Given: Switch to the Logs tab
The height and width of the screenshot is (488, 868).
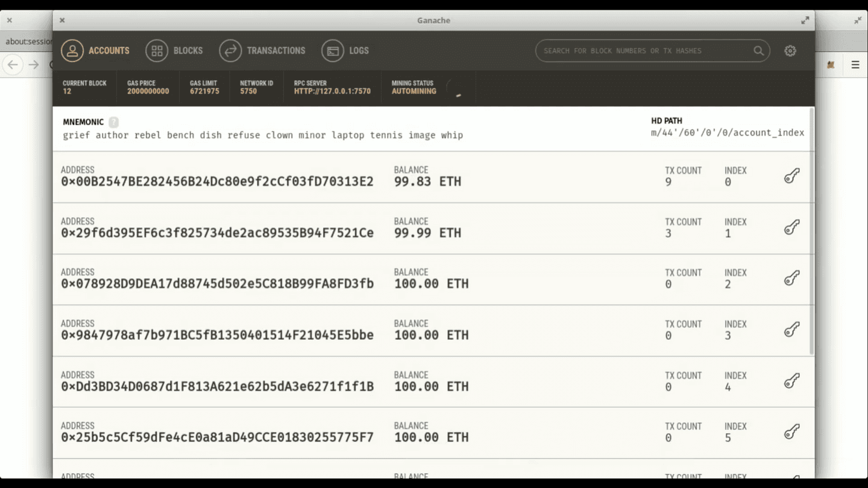Looking at the screenshot, I should (x=345, y=51).
